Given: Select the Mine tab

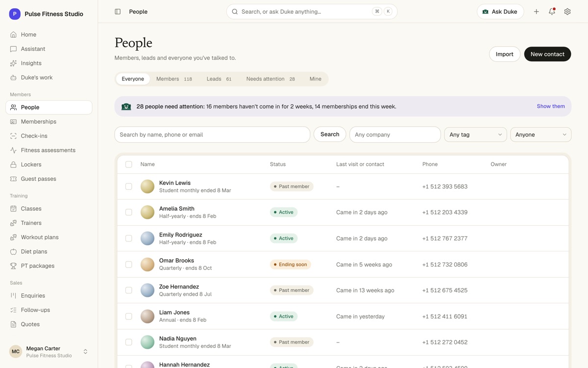Looking at the screenshot, I should [x=316, y=79].
